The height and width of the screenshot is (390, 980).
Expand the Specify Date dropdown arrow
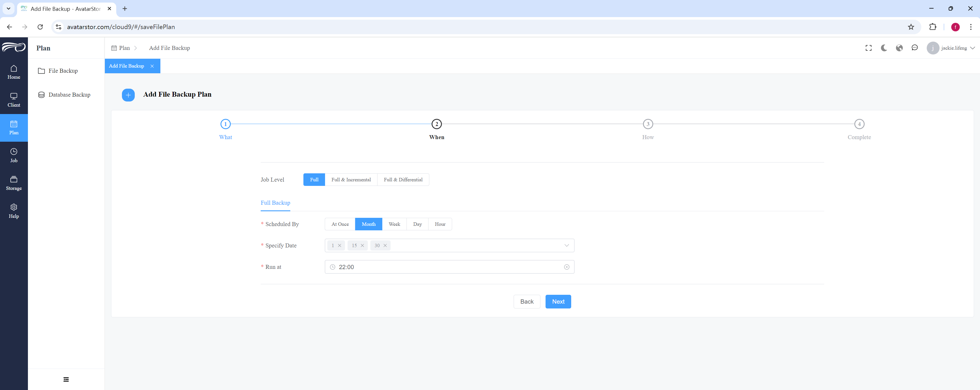[x=566, y=246]
